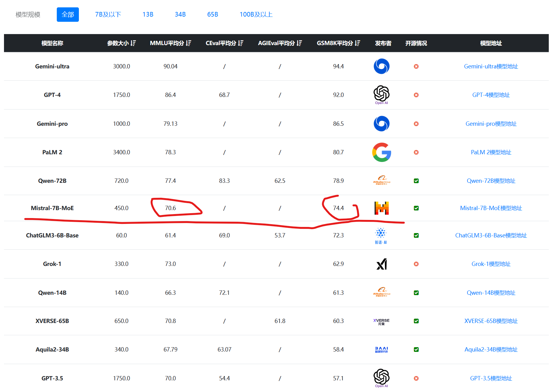Click the Google logo in PaLM 2 row
The height and width of the screenshot is (392, 554).
tap(382, 152)
